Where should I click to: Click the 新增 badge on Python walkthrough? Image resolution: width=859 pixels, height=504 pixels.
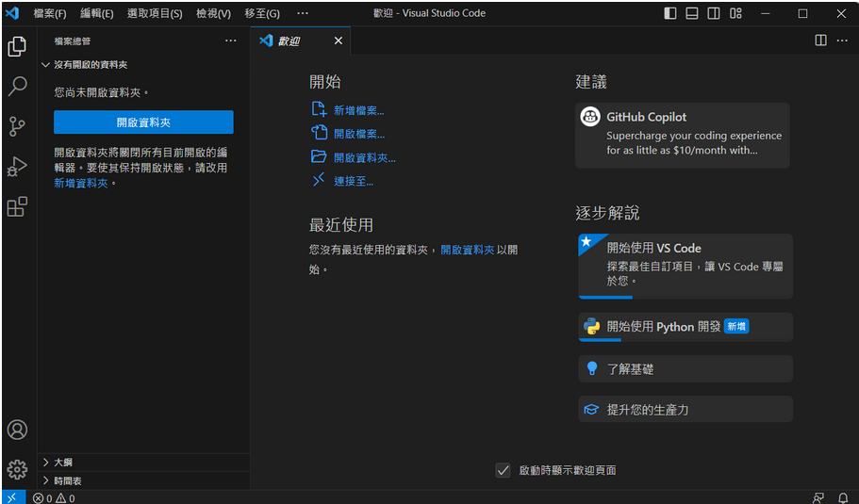click(736, 326)
